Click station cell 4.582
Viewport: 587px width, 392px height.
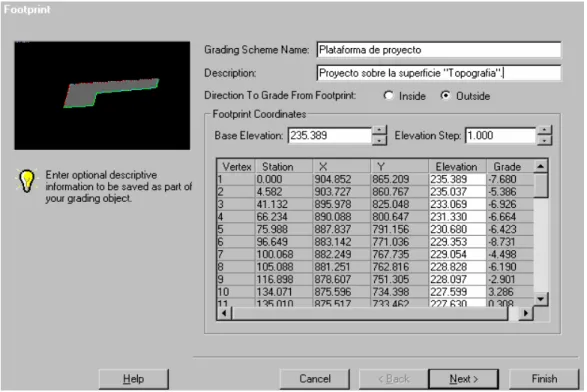[x=284, y=192]
